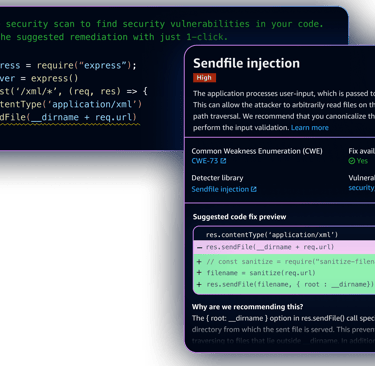This screenshot has height=366, width=375.
Task: Click the plus marker beside res.sendFile(filename, root)
Action: [x=199, y=284]
